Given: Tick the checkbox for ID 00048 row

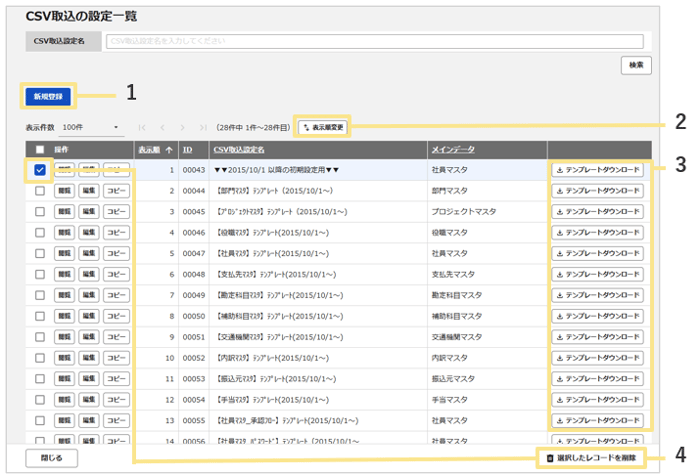Looking at the screenshot, I should (x=40, y=275).
